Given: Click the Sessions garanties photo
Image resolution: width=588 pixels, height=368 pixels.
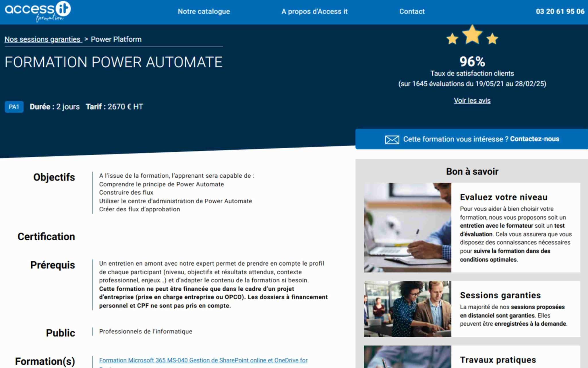Looking at the screenshot, I should point(407,309).
